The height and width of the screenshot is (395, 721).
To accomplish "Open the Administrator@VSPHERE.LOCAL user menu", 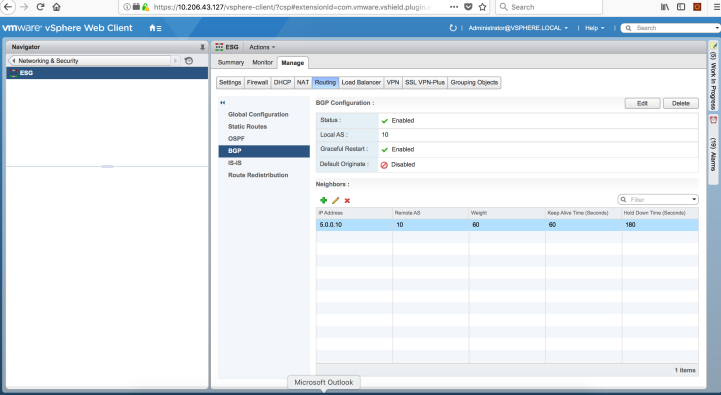I will (518, 28).
